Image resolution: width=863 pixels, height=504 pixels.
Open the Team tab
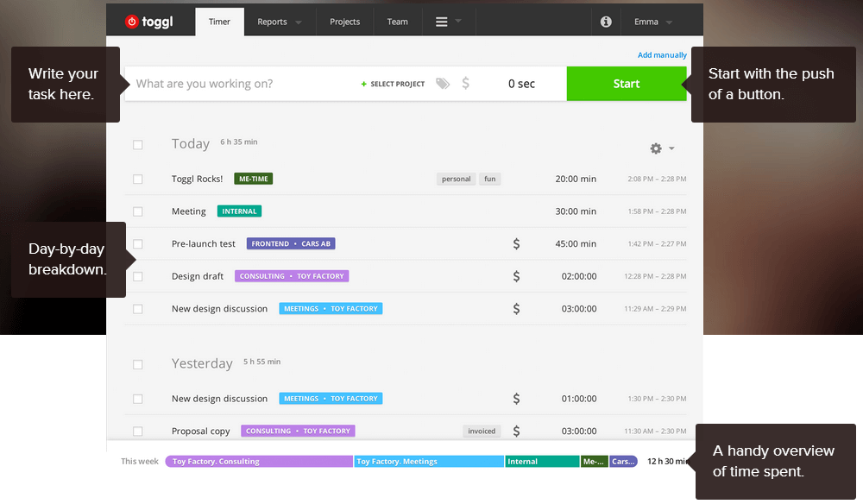tap(397, 22)
